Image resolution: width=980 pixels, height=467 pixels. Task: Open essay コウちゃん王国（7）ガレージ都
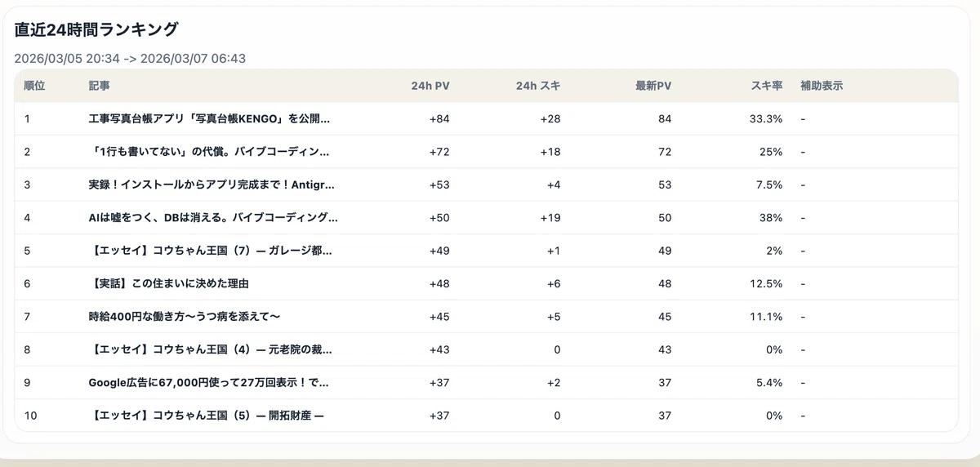click(210, 251)
